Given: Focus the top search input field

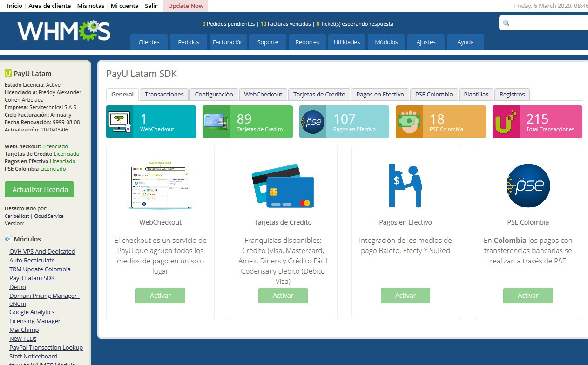Looking at the screenshot, I should [545, 23].
